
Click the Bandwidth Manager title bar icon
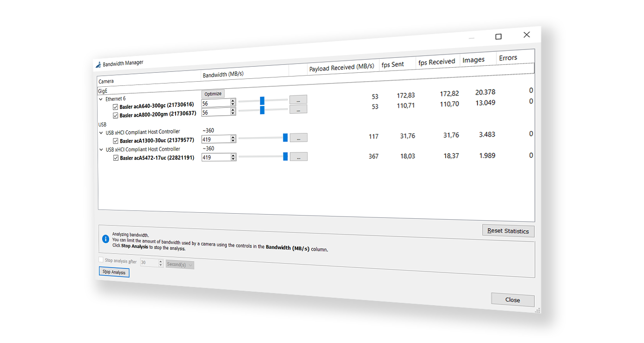(98, 64)
